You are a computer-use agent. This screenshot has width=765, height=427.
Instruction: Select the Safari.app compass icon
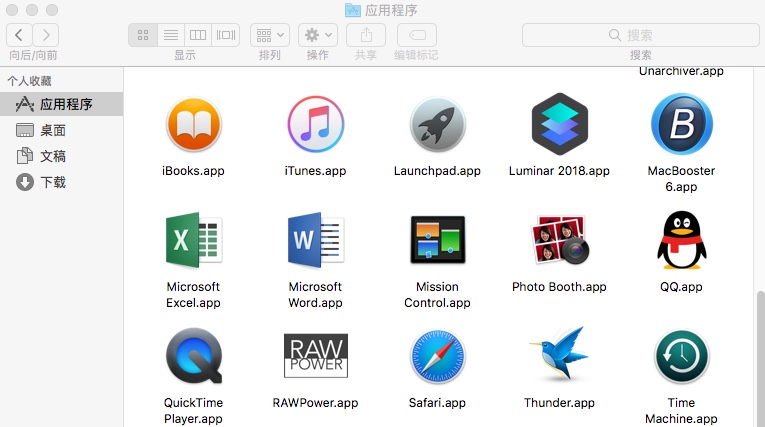pos(438,356)
